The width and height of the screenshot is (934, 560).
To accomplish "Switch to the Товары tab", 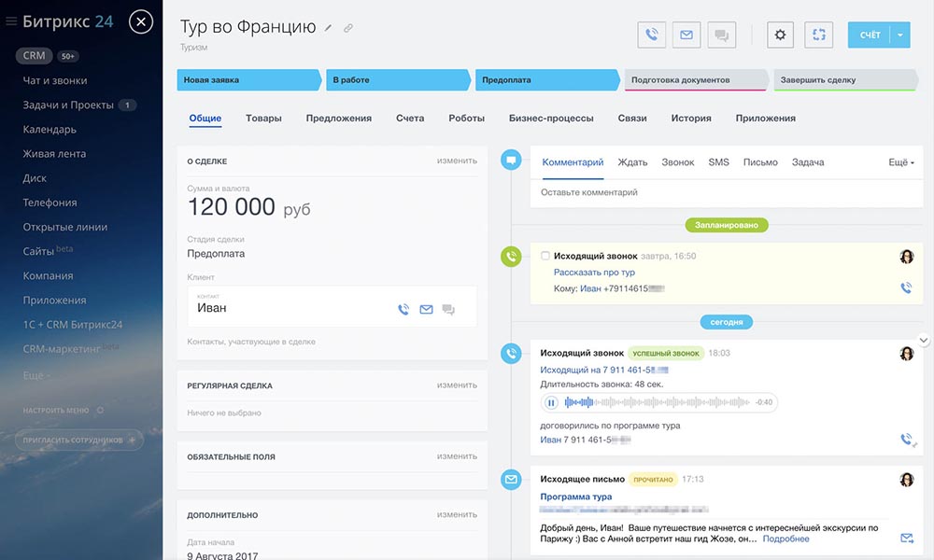I will [x=263, y=119].
